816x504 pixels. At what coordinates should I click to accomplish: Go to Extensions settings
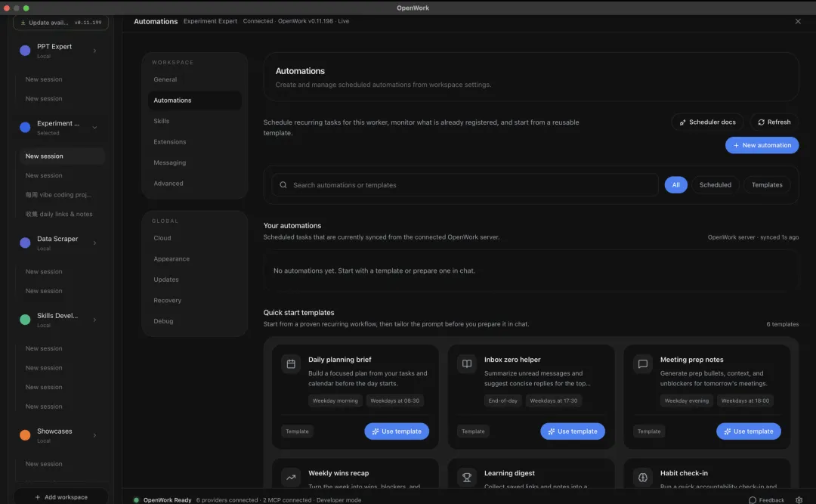195,141
